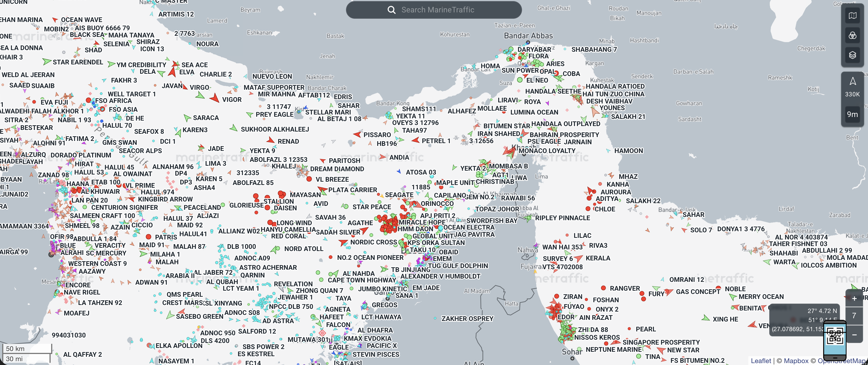Click the cursor coordinates readout box
868x365 pixels.
coord(804,320)
